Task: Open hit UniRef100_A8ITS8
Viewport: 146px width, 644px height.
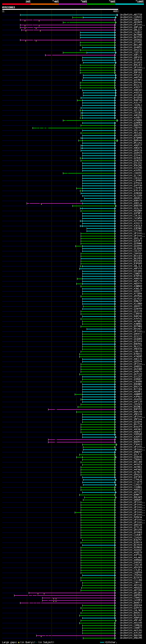Action: pos(131,15)
